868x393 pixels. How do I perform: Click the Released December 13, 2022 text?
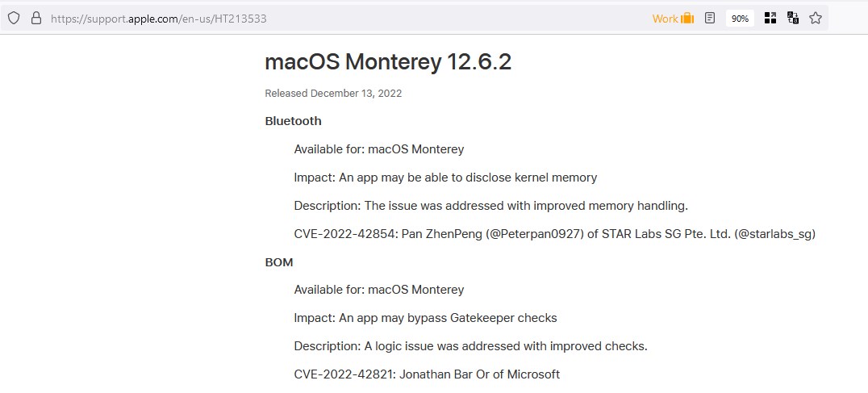[333, 93]
